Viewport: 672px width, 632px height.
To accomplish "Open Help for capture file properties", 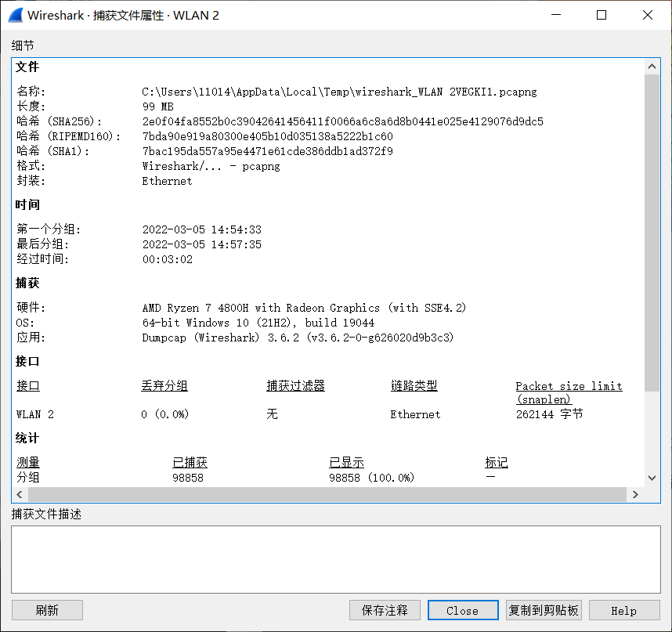I will (x=624, y=610).
